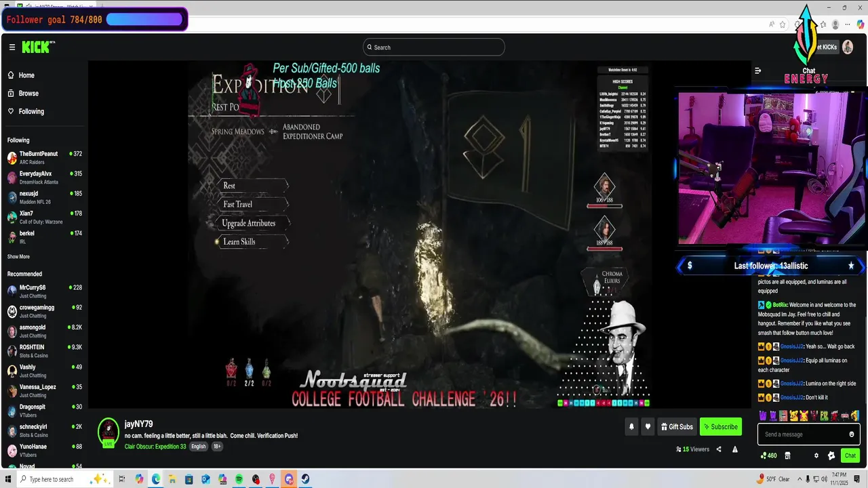868x488 pixels.
Task: Open ROSHTEIN recommended channel
Action: click(x=45, y=350)
